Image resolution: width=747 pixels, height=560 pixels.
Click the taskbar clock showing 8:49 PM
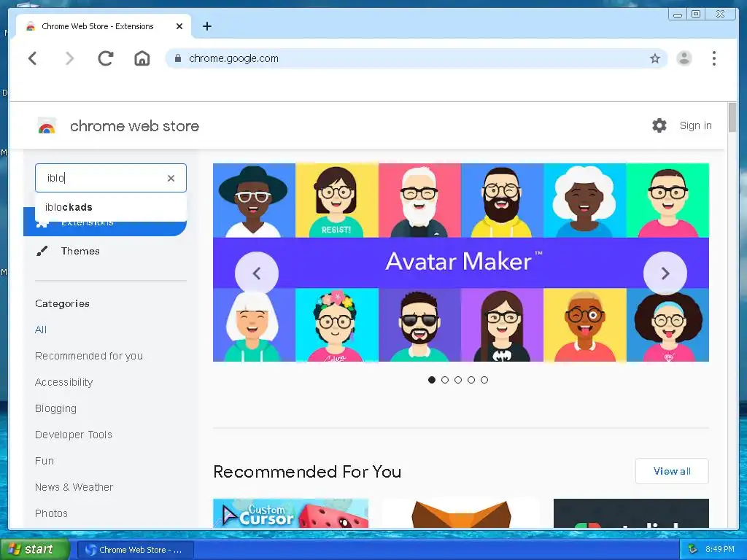(x=719, y=549)
